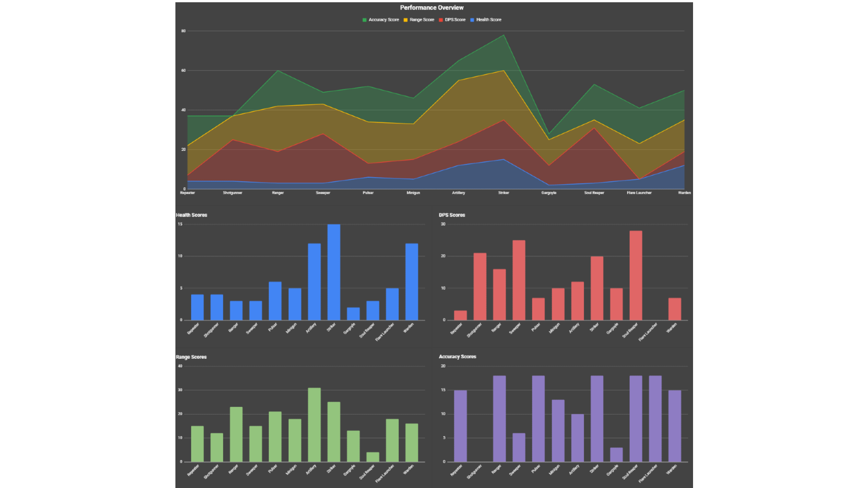Click the Gargoyle bar in Accuracy Scores
This screenshot has width=868, height=488.
click(x=616, y=455)
